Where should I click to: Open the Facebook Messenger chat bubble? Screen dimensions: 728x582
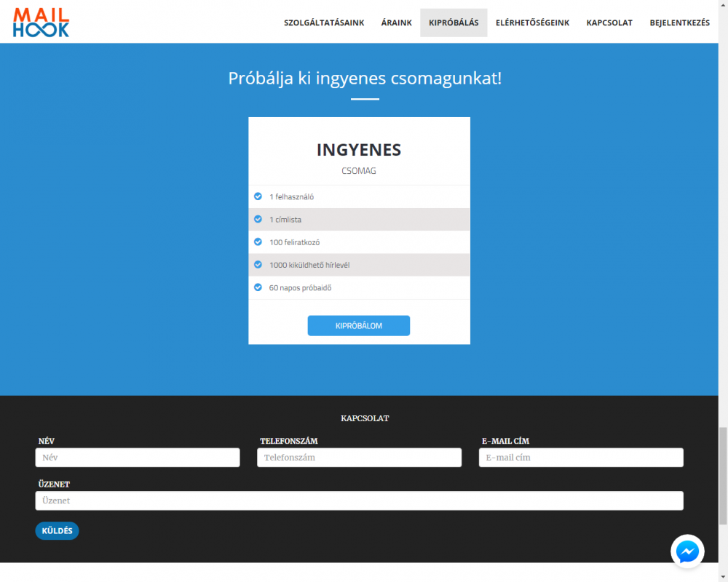pos(687,552)
